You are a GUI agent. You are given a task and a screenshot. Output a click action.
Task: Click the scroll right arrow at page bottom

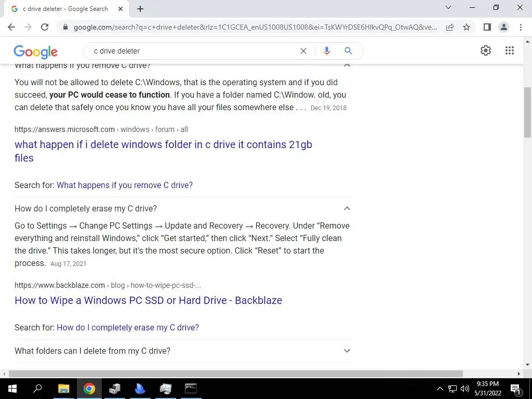(x=519, y=374)
